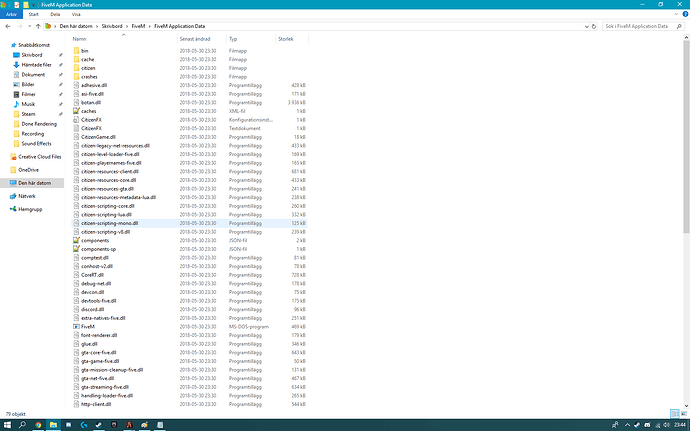Click the vertical scrollbar in file list
Image resolution: width=690 pixels, height=431 pixels.
pyautogui.click(x=686, y=136)
